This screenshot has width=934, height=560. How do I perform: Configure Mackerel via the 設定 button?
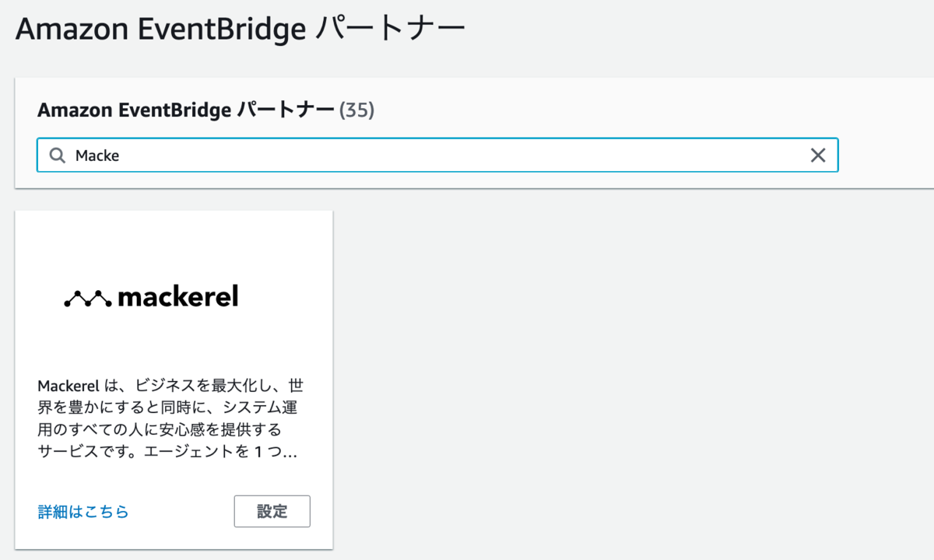coord(272,511)
